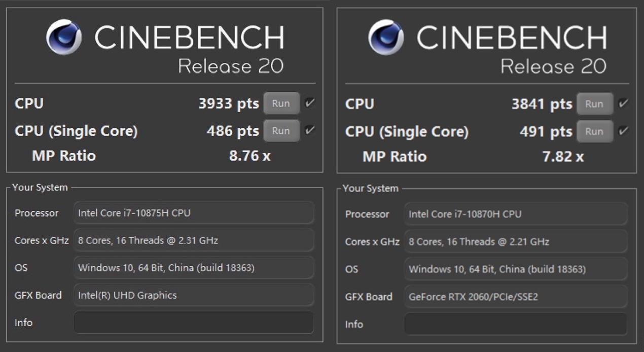
Task: Select the i7-10870H Processor field
Action: click(x=516, y=214)
